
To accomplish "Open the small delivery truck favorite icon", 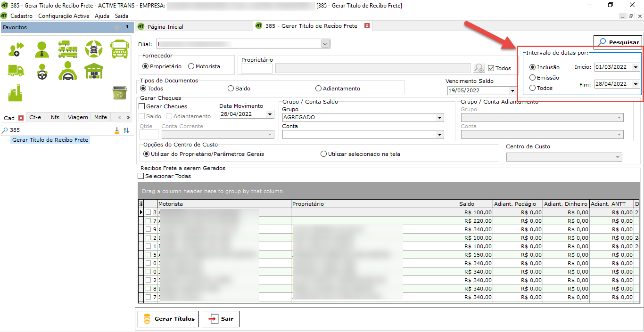I will [16, 71].
